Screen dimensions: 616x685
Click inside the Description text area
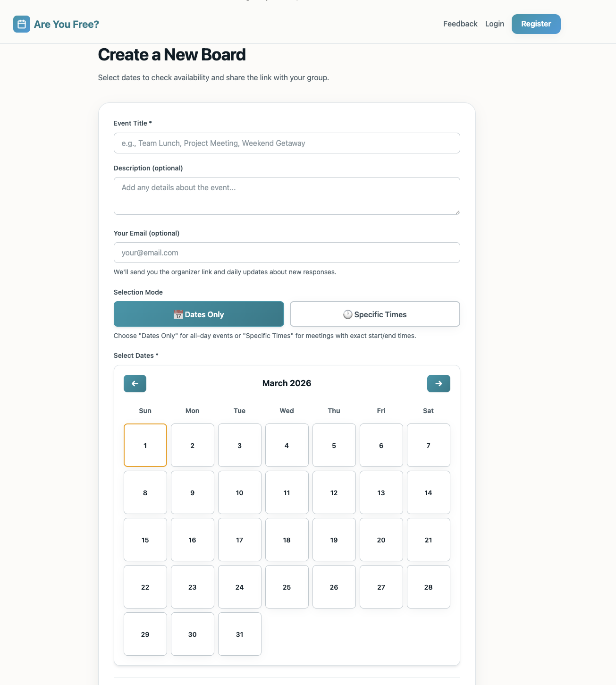coord(287,195)
